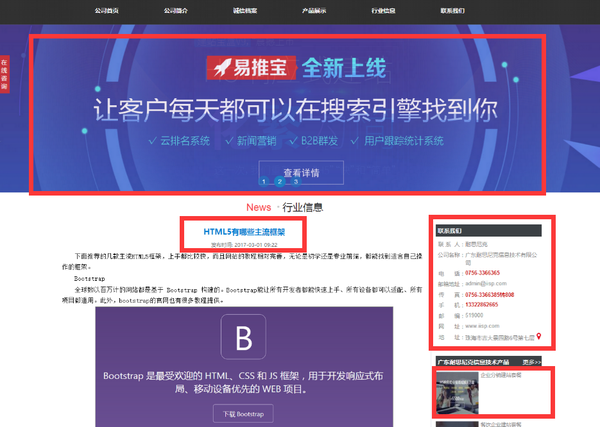Select banner slide indicator 1
This screenshot has height=427, width=600.
click(x=264, y=181)
